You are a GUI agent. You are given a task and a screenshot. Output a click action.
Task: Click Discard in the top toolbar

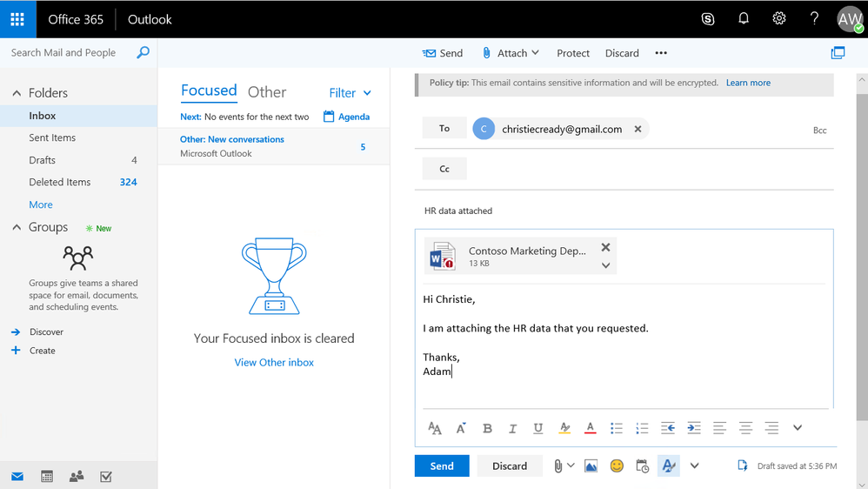[622, 53]
